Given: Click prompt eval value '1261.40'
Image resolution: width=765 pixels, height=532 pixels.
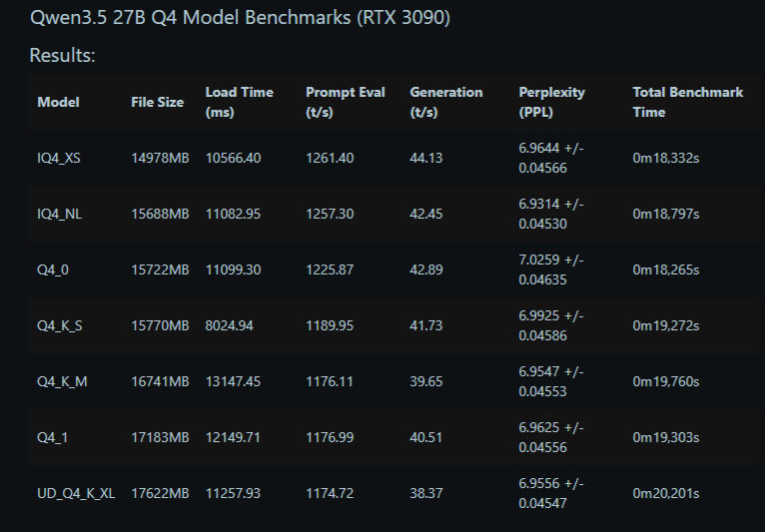Looking at the screenshot, I should [x=330, y=158].
